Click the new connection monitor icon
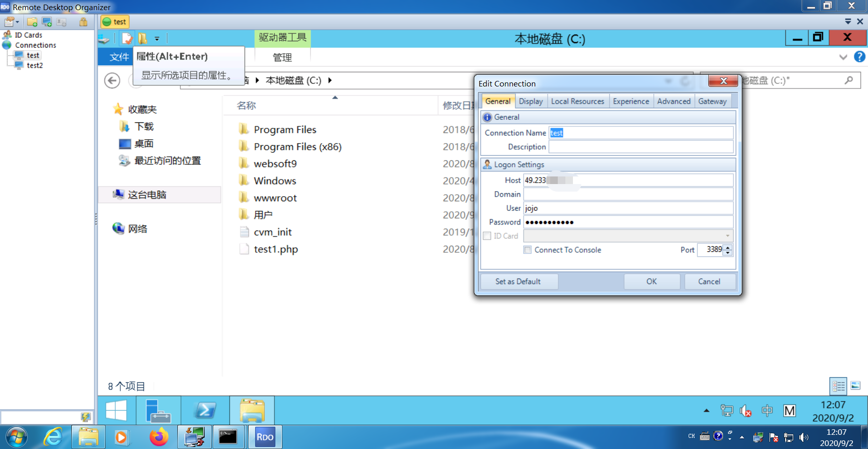The height and width of the screenshot is (449, 868). pos(47,22)
